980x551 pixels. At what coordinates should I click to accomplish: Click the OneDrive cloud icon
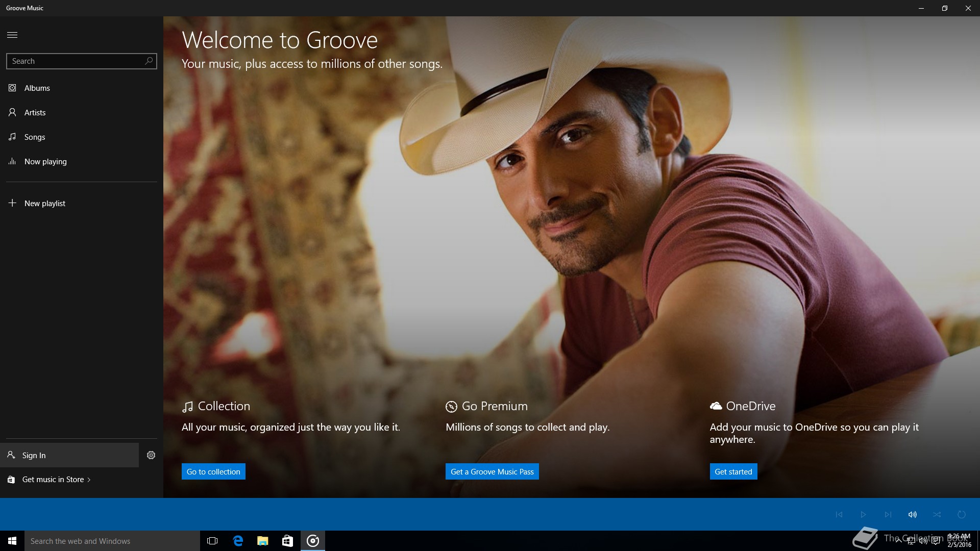point(716,406)
